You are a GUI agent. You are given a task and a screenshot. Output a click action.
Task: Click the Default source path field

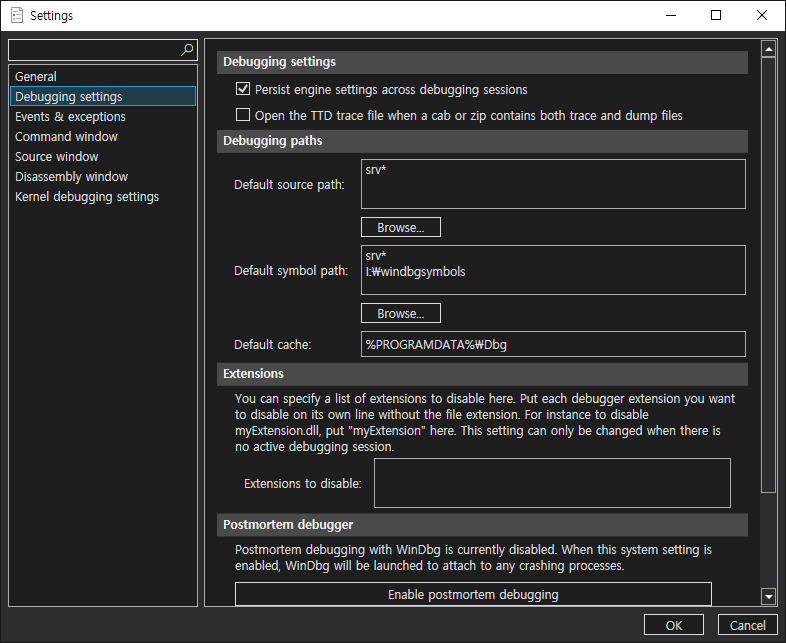[553, 184]
